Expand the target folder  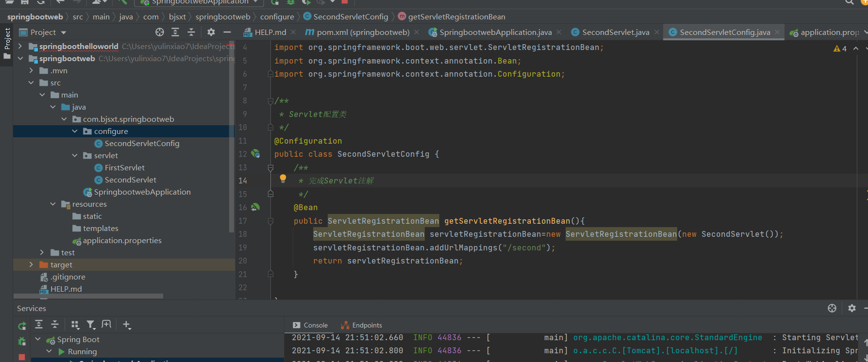pos(31,264)
